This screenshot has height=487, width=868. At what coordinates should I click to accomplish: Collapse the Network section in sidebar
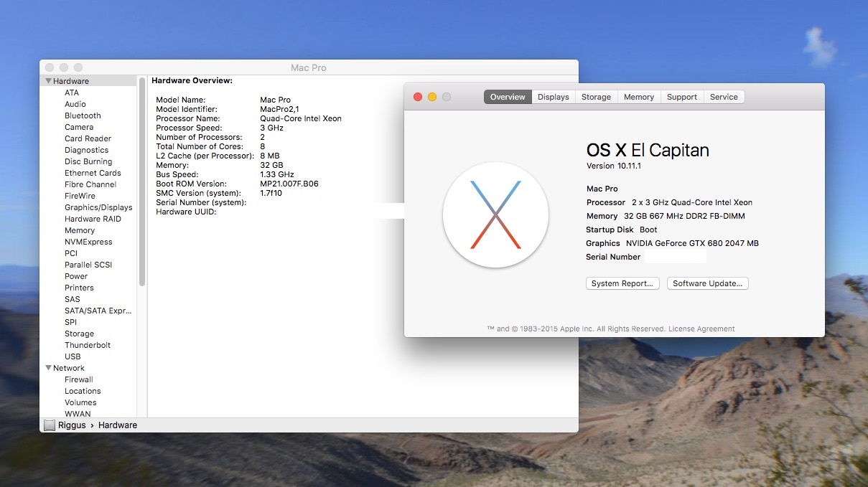pos(49,368)
